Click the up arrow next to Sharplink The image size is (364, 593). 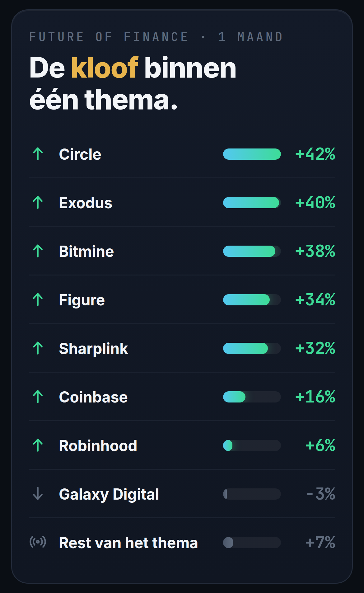(x=38, y=348)
